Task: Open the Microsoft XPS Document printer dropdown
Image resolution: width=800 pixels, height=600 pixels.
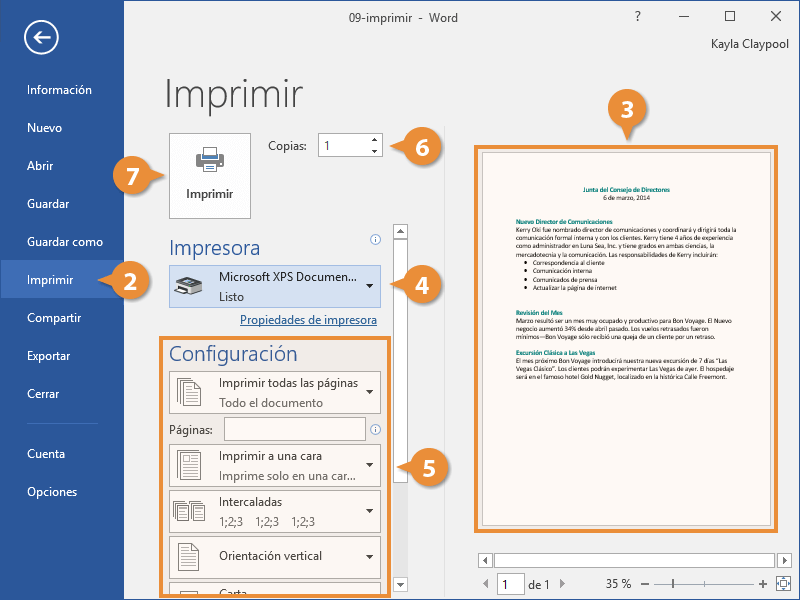Action: pyautogui.click(x=370, y=286)
